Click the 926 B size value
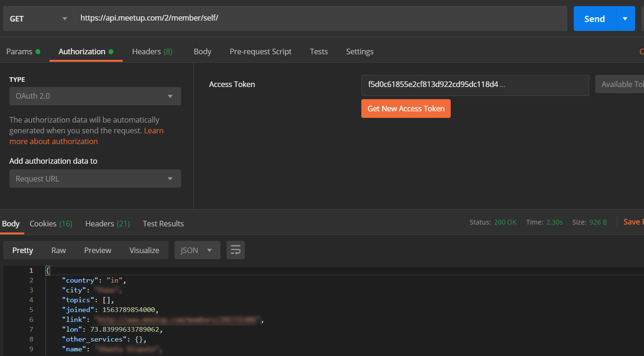Screen dimensions: 644x356 pyautogui.click(x=598, y=222)
